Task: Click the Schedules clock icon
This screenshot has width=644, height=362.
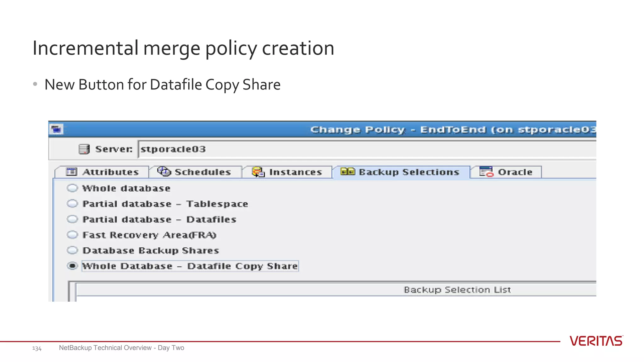Action: [x=164, y=171]
